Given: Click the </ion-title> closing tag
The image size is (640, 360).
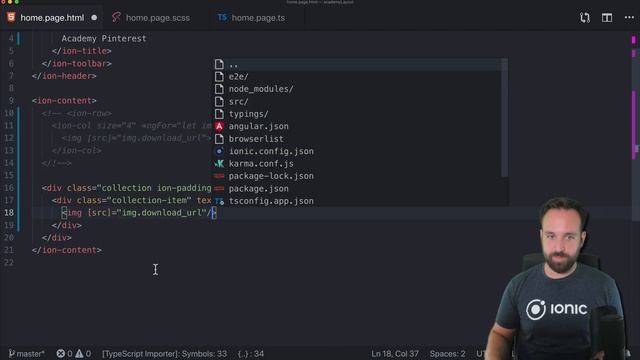Looking at the screenshot, I should (x=81, y=51).
